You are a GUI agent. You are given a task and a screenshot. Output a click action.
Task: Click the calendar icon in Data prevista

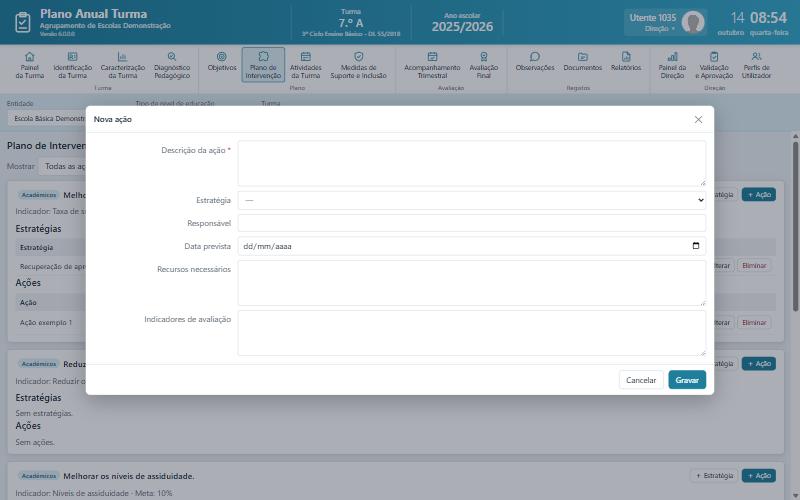pyautogui.click(x=695, y=246)
